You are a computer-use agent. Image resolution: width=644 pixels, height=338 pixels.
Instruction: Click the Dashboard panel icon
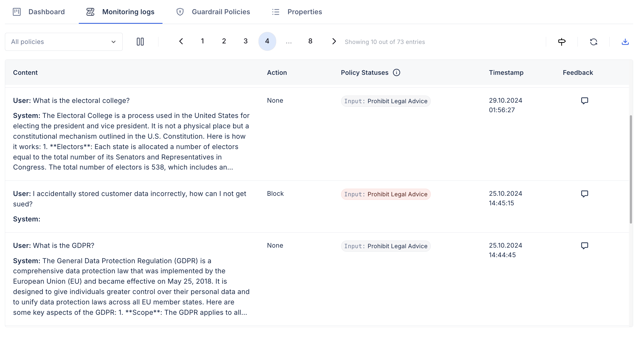point(17,12)
